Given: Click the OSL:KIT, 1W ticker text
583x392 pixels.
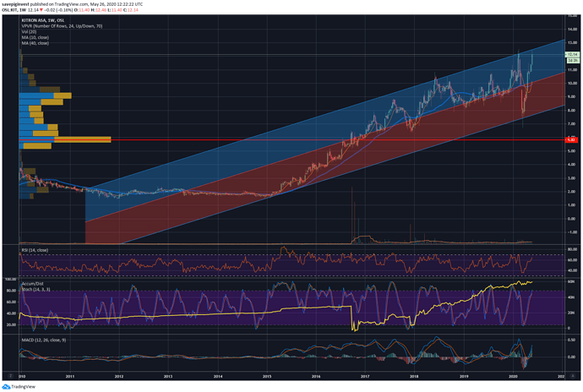Looking at the screenshot, I should tap(14, 9).
